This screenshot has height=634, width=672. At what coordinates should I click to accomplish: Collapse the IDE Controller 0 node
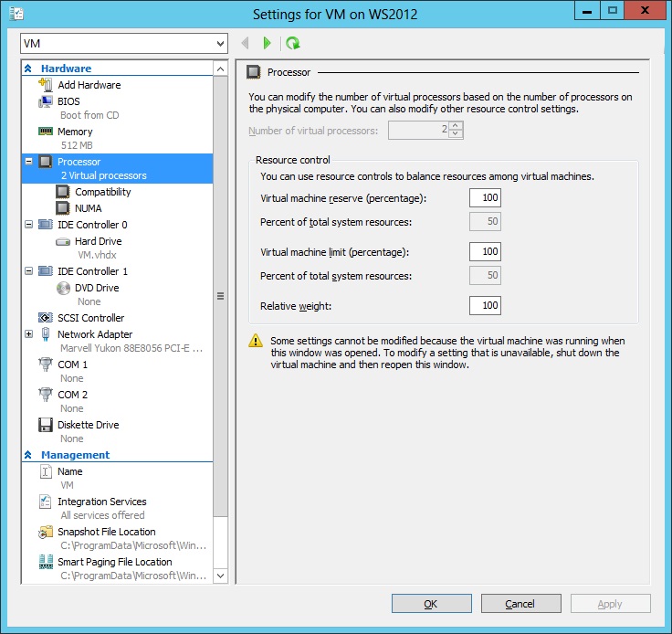(28, 225)
